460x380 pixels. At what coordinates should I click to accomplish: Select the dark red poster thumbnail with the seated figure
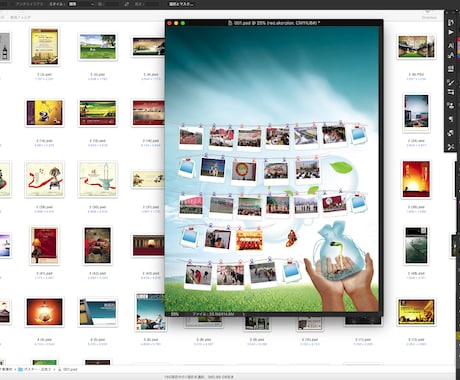point(44,245)
